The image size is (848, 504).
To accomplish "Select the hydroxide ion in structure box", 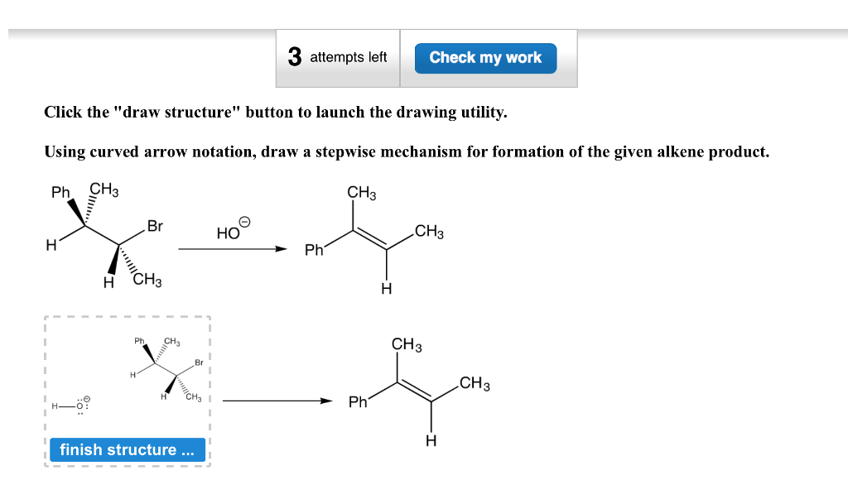I will [x=71, y=406].
